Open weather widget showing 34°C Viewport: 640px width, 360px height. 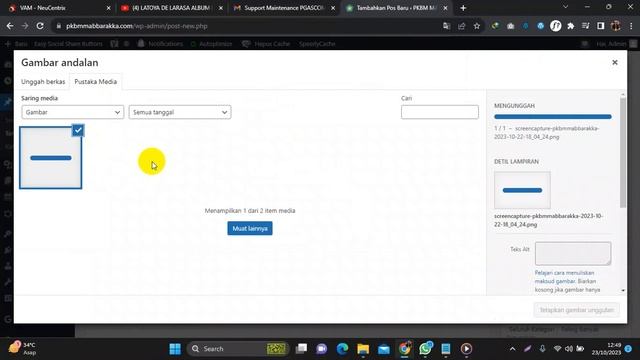click(23, 349)
